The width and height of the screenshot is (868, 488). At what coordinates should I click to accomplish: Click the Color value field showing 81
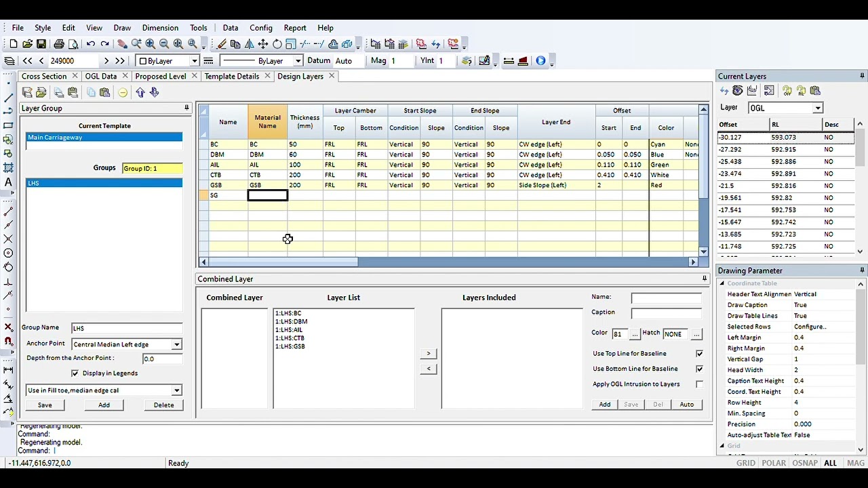(619, 334)
